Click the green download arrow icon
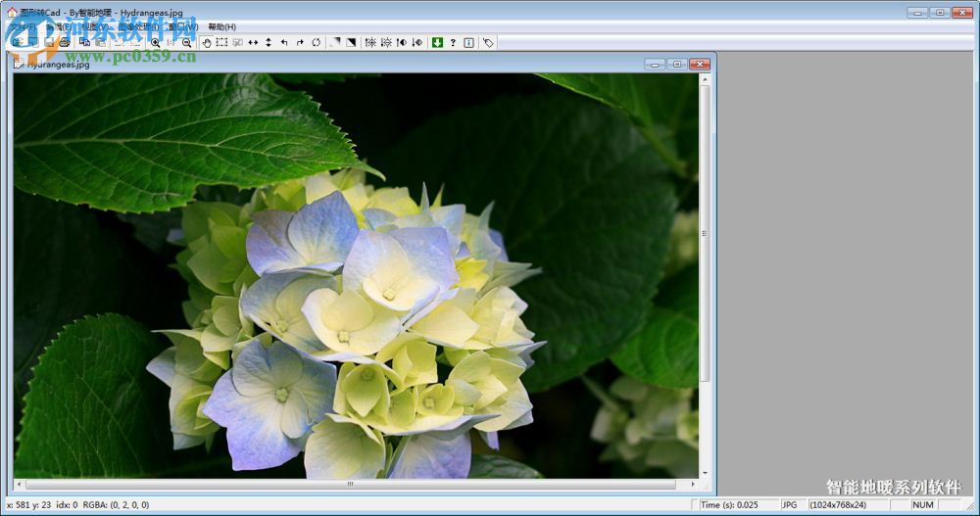The width and height of the screenshot is (980, 516). (437, 42)
